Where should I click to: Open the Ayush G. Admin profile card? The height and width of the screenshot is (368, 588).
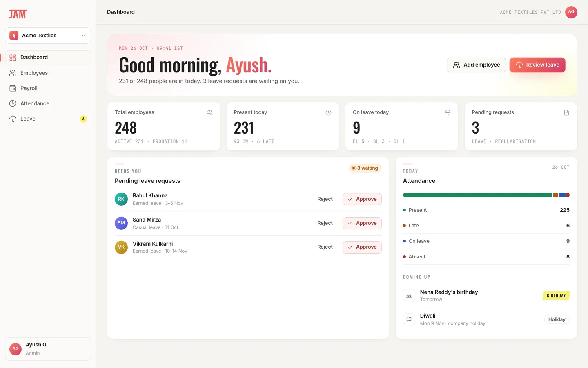point(48,349)
